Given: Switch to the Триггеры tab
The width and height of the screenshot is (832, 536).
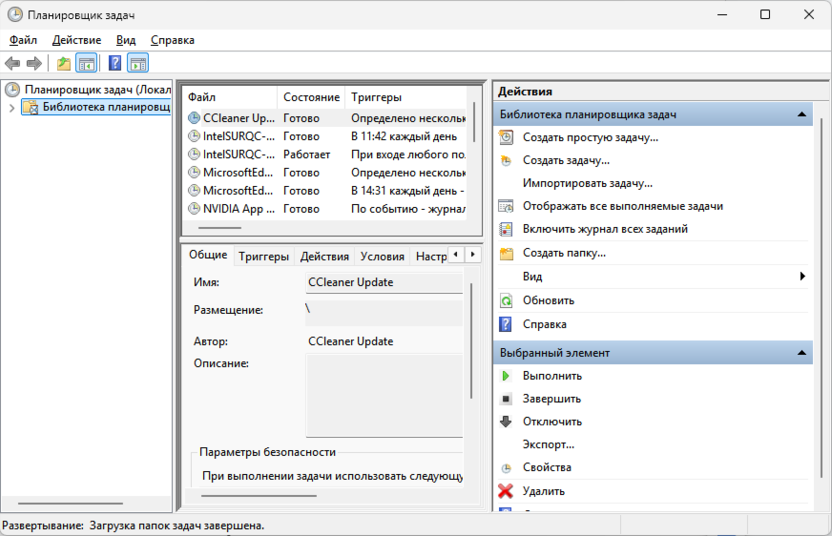Looking at the screenshot, I should click(x=264, y=256).
